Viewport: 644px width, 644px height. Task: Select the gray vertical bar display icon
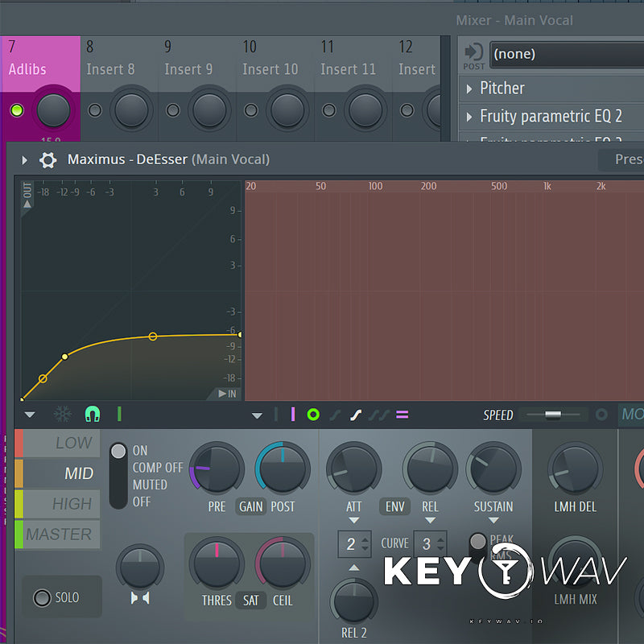pos(276,415)
